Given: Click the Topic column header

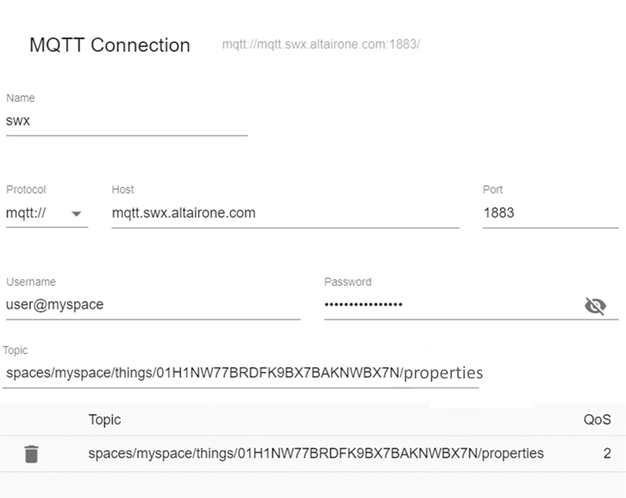Looking at the screenshot, I should (x=105, y=420).
